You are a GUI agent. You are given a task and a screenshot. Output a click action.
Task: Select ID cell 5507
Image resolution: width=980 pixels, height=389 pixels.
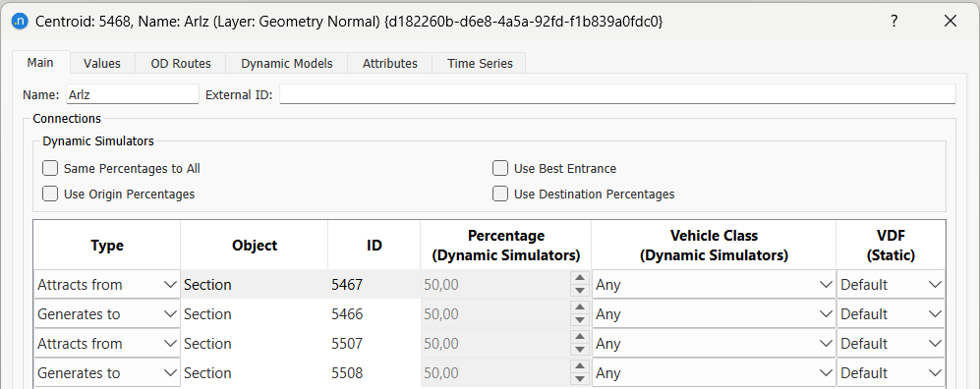pyautogui.click(x=374, y=344)
